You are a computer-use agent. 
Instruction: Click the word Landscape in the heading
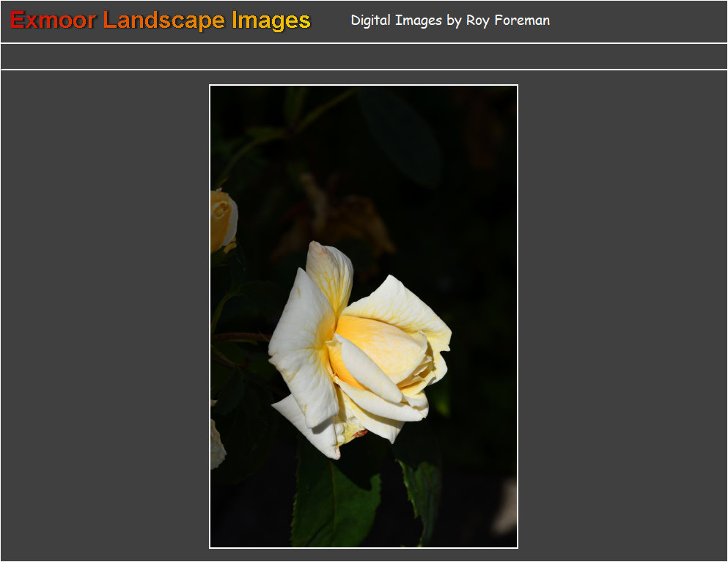click(163, 21)
